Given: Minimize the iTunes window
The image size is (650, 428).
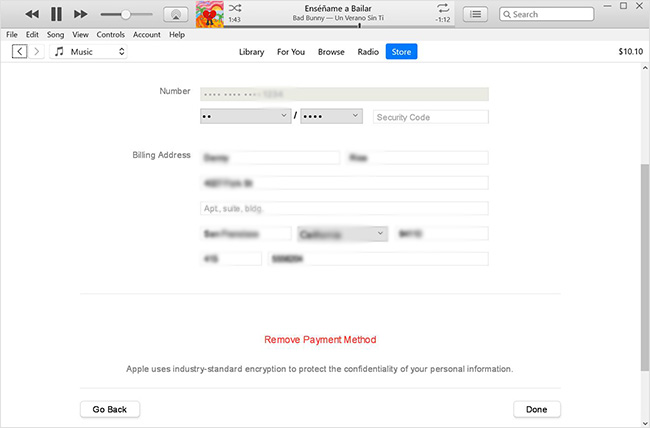Looking at the screenshot, I should 607,6.
